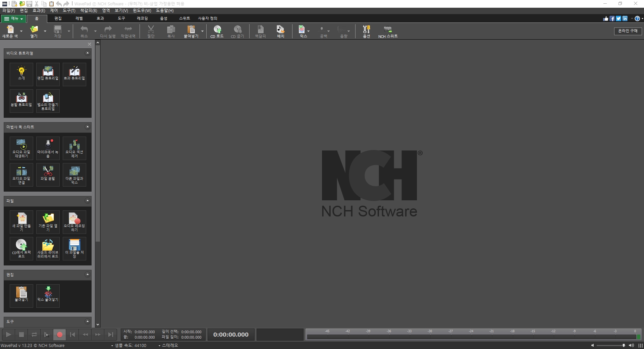
Task: Click the 새로운 (New file) toolbar icon
Action: (10, 31)
